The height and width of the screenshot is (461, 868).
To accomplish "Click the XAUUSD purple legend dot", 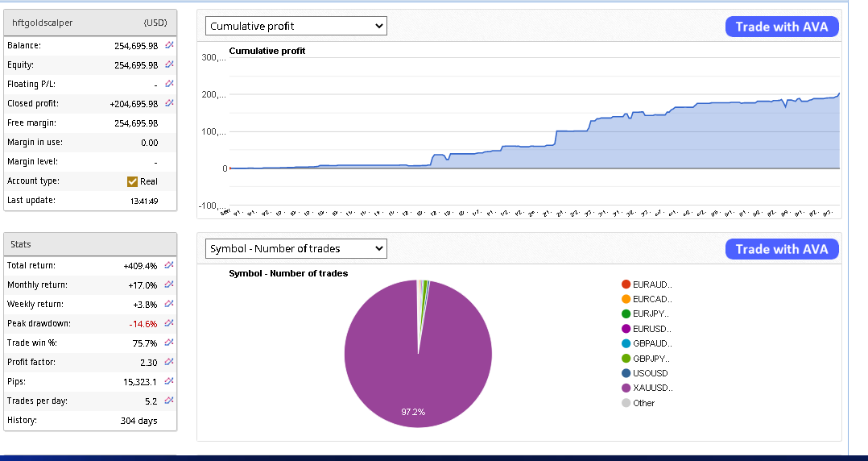I will 626,388.
